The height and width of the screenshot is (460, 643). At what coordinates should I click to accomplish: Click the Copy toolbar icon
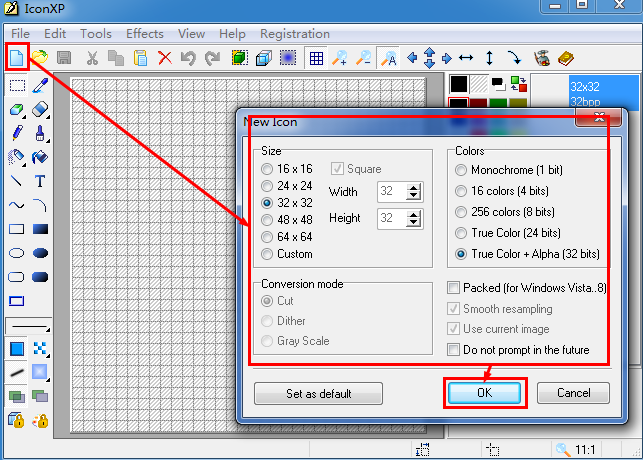pos(116,58)
